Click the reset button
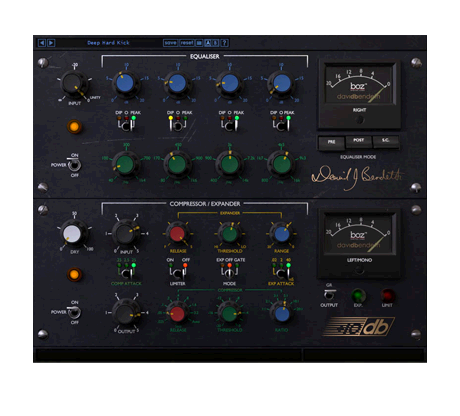 point(187,43)
